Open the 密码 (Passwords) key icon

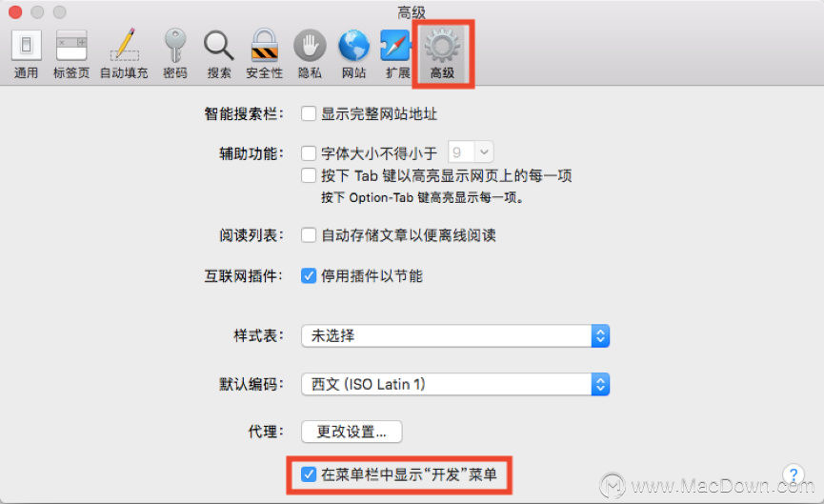[x=175, y=45]
